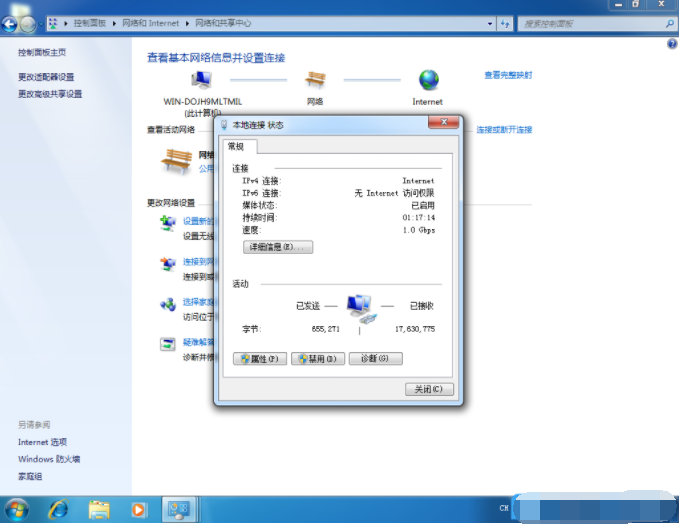Click the CH language indicator in tray
680x524 pixels.
(x=503, y=508)
